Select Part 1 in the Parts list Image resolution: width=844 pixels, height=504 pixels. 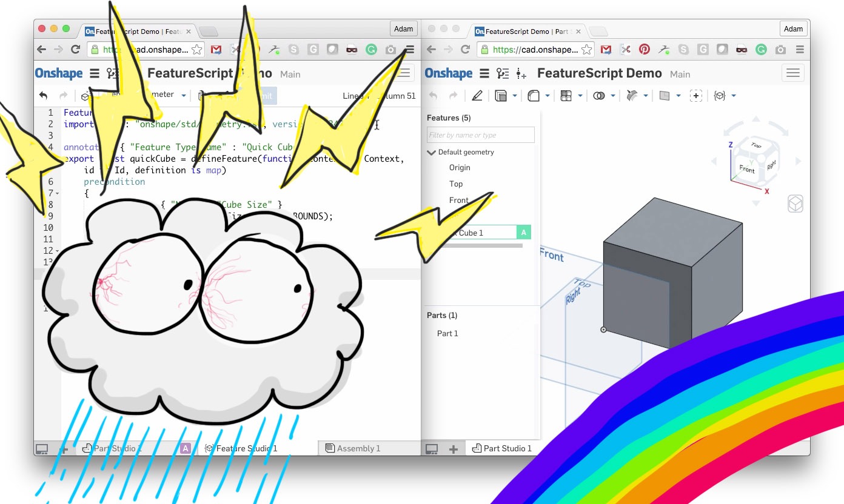(447, 333)
